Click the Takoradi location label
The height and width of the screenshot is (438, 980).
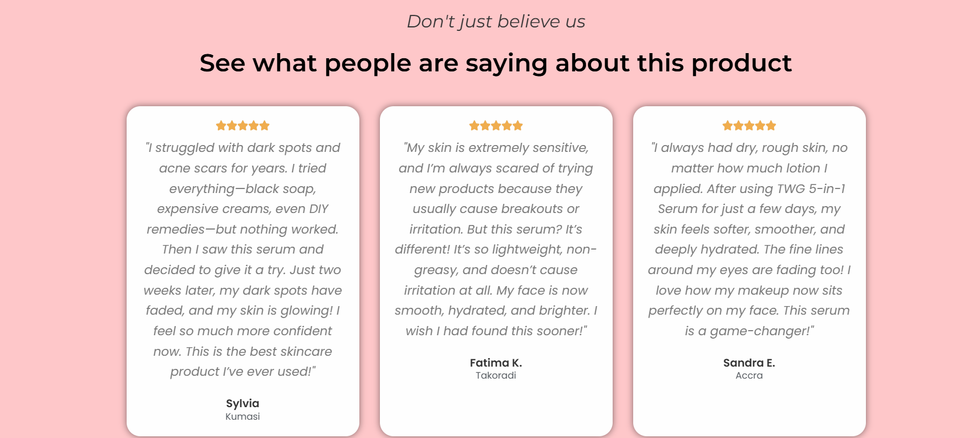pyautogui.click(x=496, y=376)
